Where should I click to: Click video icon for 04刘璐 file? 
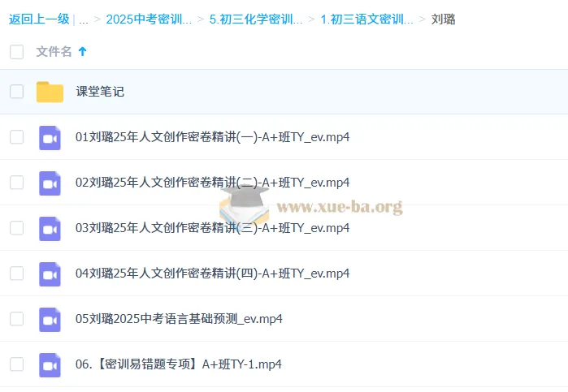click(50, 274)
